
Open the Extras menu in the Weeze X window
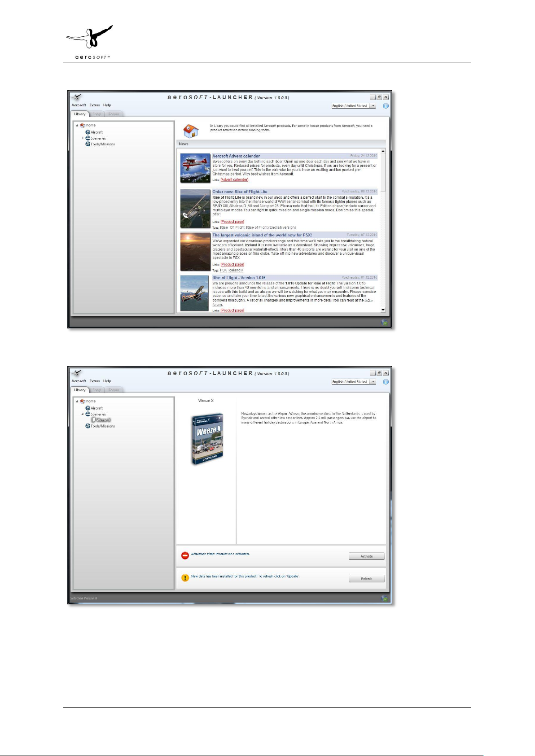(x=95, y=381)
